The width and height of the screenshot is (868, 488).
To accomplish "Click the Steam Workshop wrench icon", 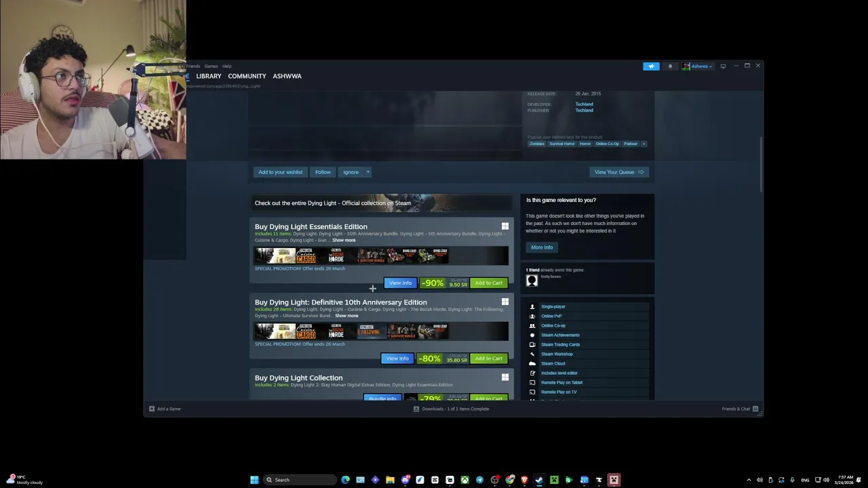I will coord(532,354).
